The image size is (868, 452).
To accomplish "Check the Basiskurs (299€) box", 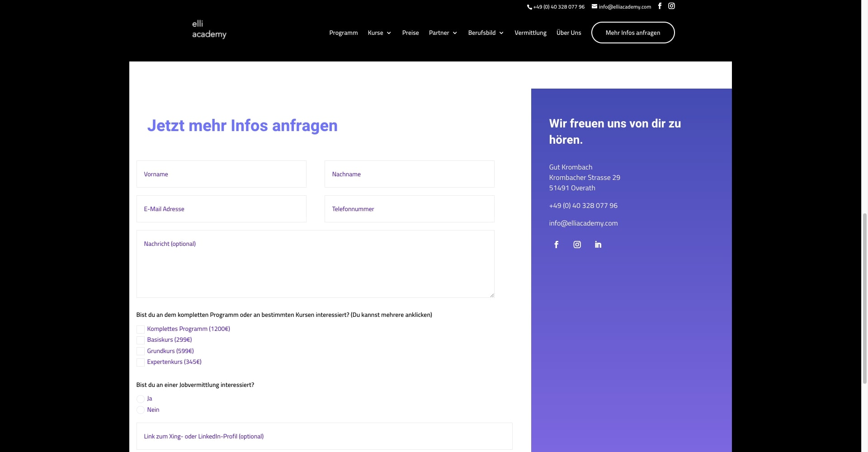I will click(x=141, y=340).
